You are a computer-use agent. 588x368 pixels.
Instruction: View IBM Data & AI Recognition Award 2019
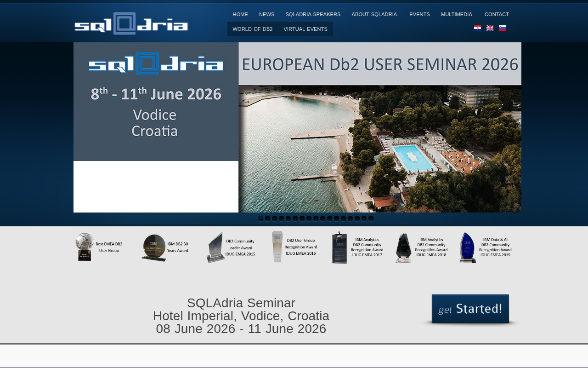click(485, 247)
